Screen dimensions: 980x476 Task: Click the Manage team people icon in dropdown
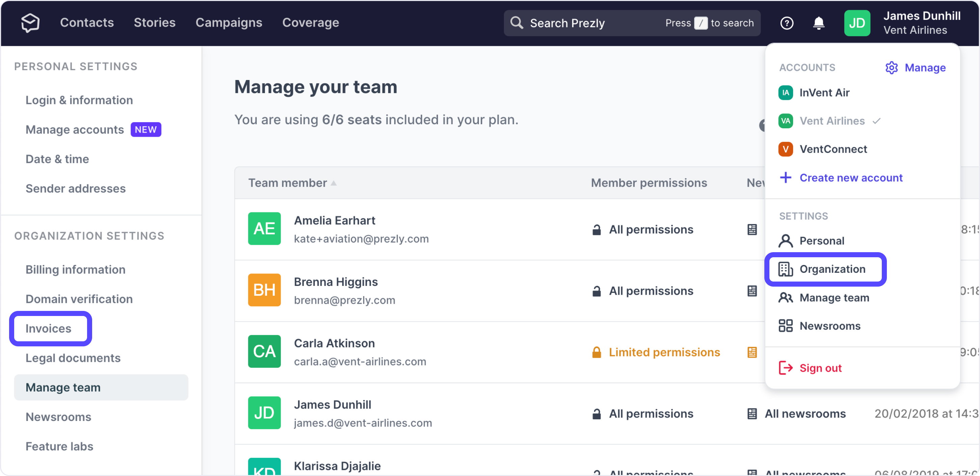[x=785, y=297]
